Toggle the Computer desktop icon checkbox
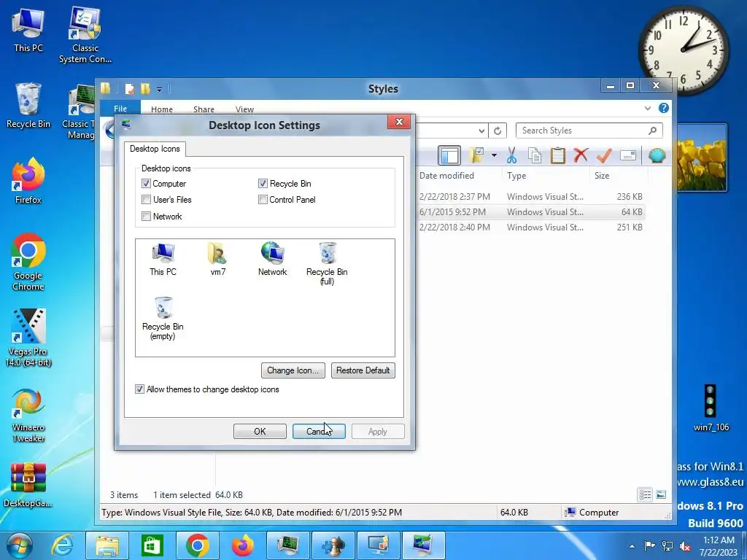The height and width of the screenshot is (560, 747). click(x=146, y=183)
